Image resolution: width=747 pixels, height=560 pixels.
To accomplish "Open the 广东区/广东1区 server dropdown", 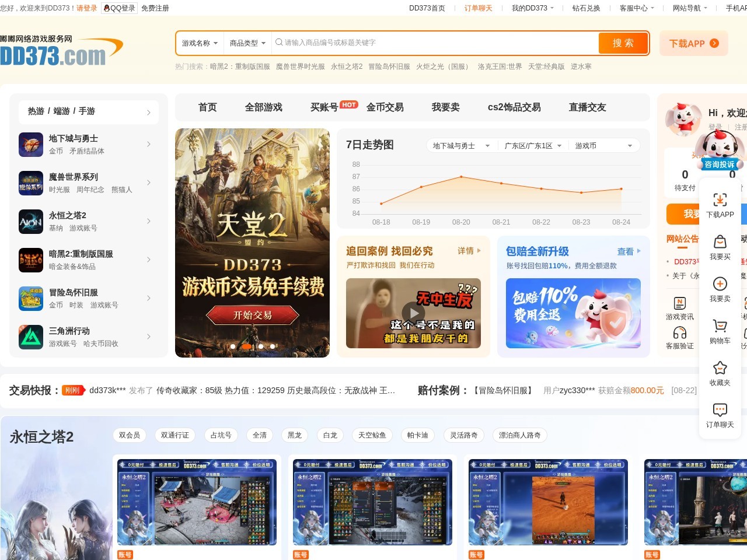I will [533, 146].
